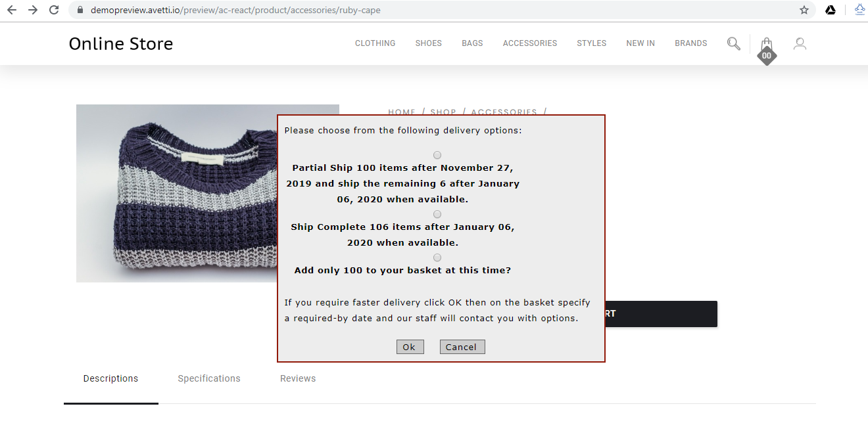Open the CLOTHING menu
The height and width of the screenshot is (425, 868).
375,43
